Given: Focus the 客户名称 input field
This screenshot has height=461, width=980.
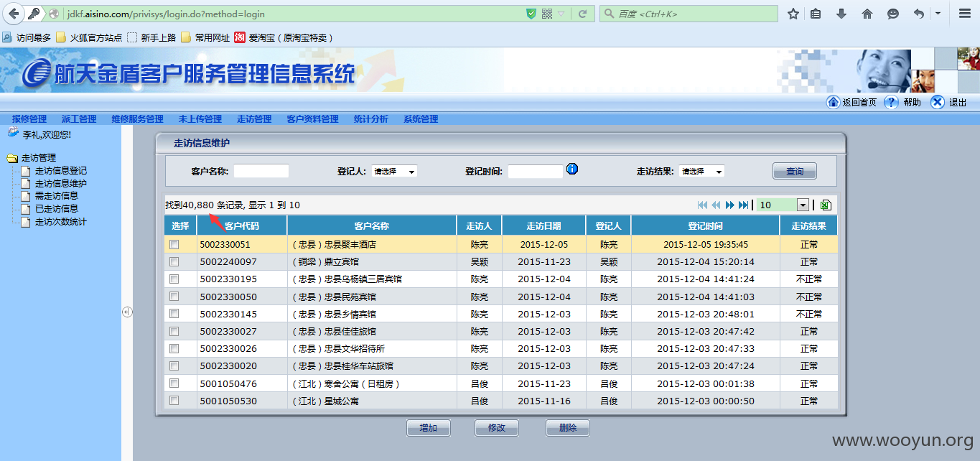Looking at the screenshot, I should (x=261, y=171).
